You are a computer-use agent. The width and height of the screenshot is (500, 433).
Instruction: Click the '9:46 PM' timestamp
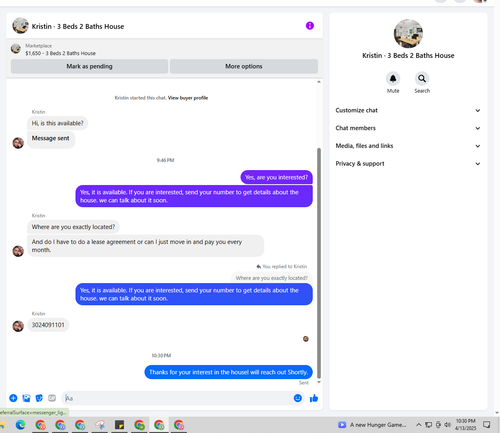pyautogui.click(x=165, y=160)
